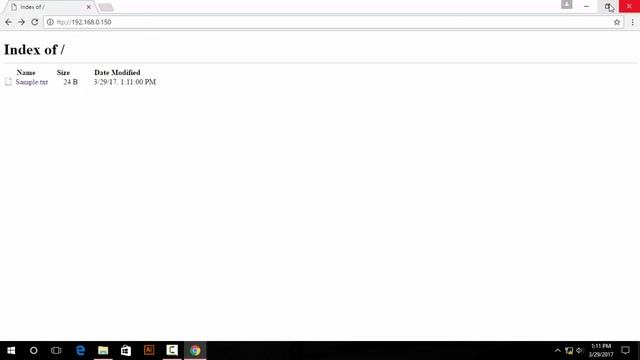This screenshot has height=360, width=640.
Task: Show hidden system tray icons
Action: (558, 351)
